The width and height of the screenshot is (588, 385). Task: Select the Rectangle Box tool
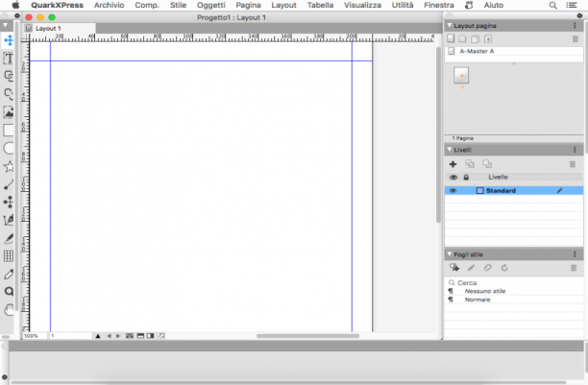[9, 130]
